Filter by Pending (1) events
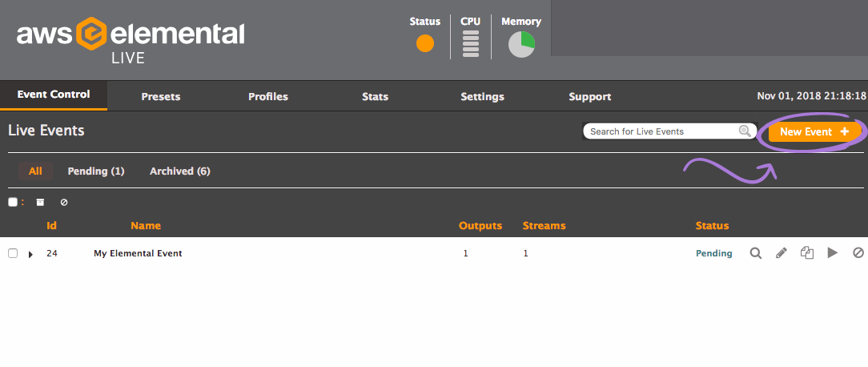The width and height of the screenshot is (868, 367). point(96,171)
